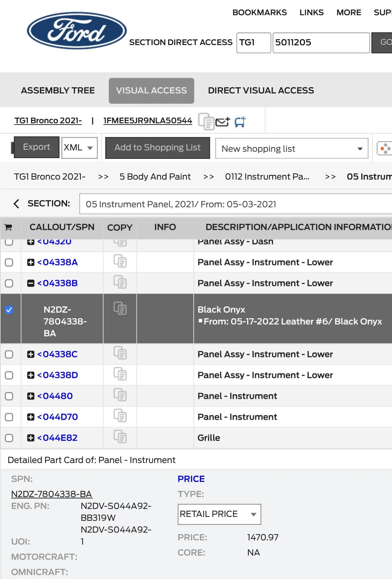
Task: Select the checkbox for 04338B
Action: (x=9, y=283)
